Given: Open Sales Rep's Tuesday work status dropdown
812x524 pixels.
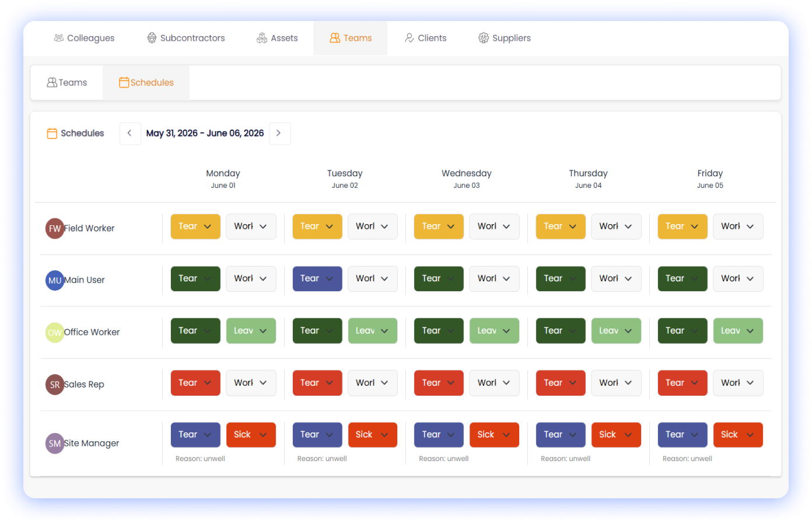Looking at the screenshot, I should tap(373, 383).
